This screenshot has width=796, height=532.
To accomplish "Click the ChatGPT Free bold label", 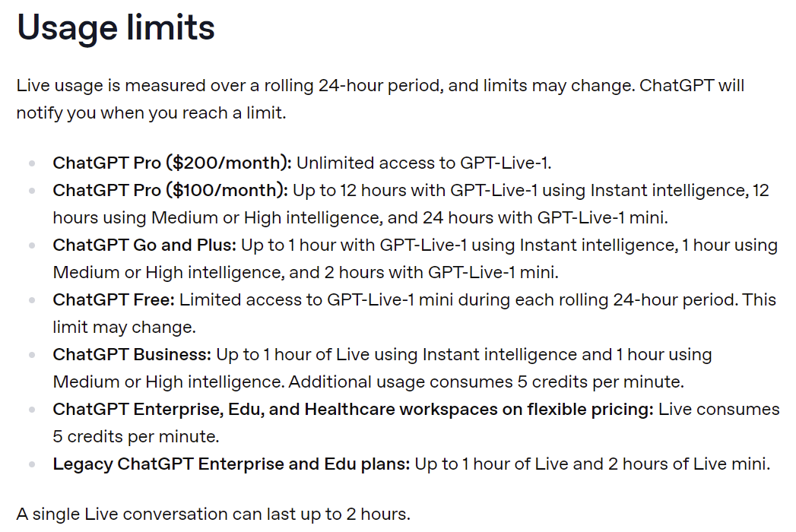I will pyautogui.click(x=114, y=300).
